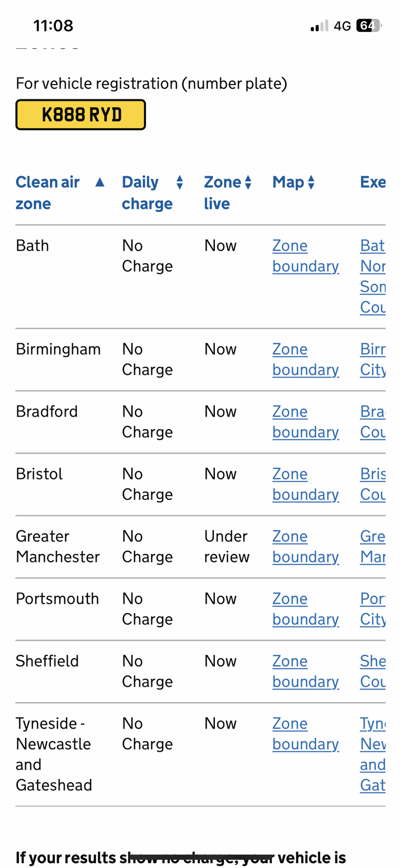Sort by Clean air zone column arrow
This screenshot has width=401, height=868.
pyautogui.click(x=100, y=182)
